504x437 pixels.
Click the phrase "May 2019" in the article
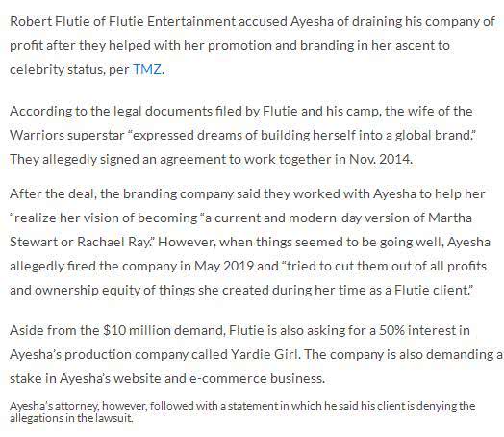(x=224, y=266)
